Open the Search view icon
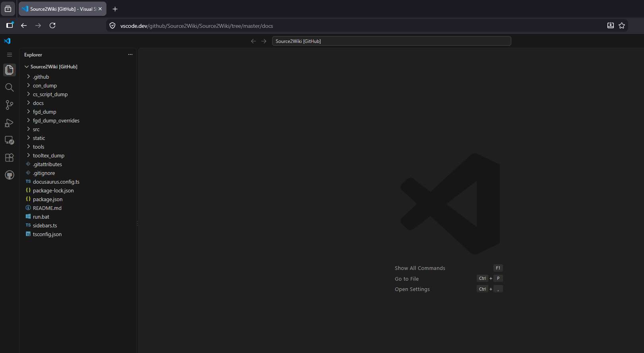The width and height of the screenshot is (644, 353). 10,87
